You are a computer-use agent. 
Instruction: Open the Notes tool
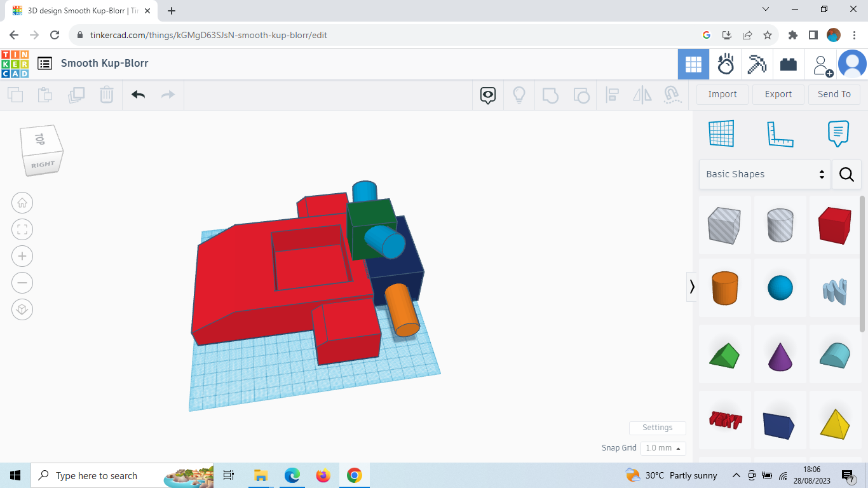pos(838,133)
